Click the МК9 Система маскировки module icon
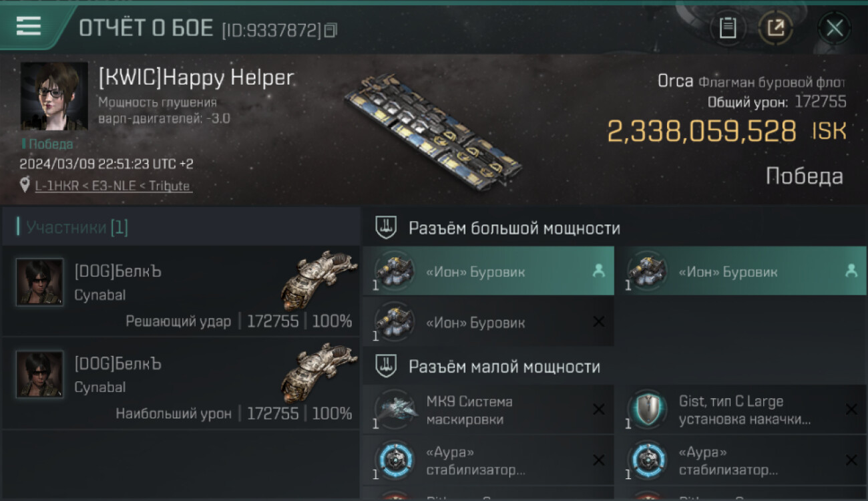This screenshot has width=868, height=501. click(395, 409)
